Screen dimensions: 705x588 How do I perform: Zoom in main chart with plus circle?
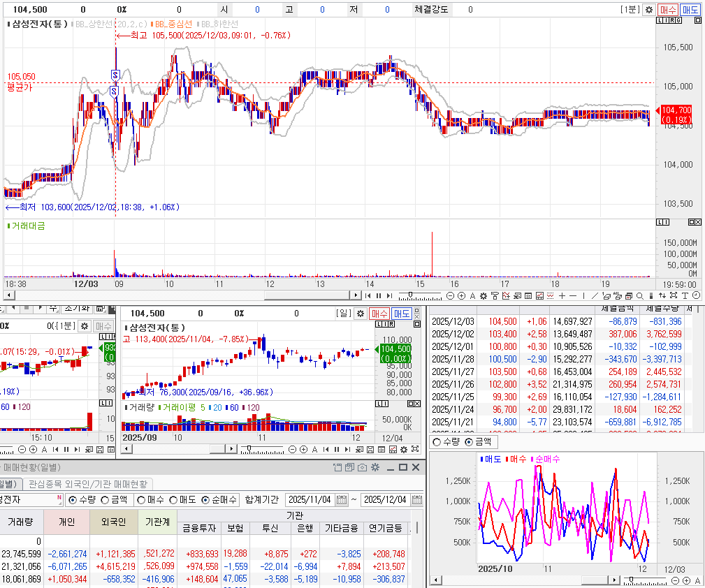tap(461, 295)
